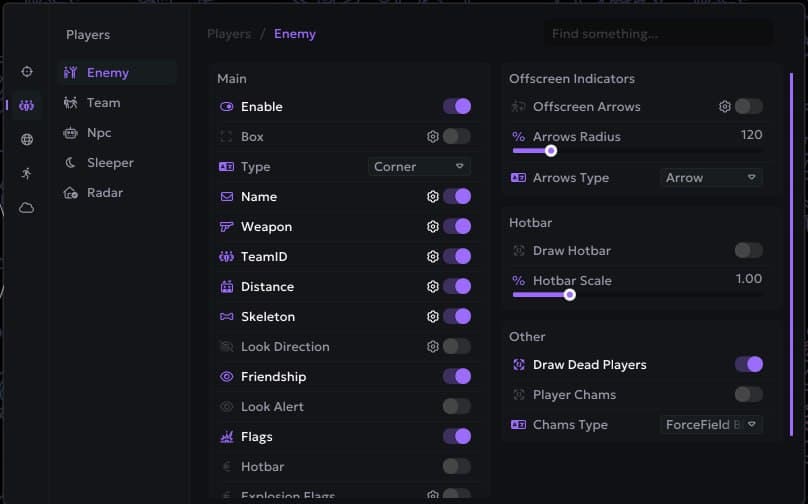The height and width of the screenshot is (504, 808).
Task: Turn on Draw Hotbar toggle
Action: click(748, 251)
